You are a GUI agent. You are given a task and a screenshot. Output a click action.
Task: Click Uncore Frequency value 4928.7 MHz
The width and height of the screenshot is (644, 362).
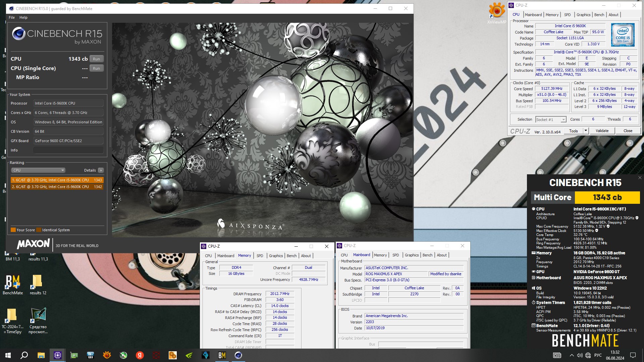309,280
